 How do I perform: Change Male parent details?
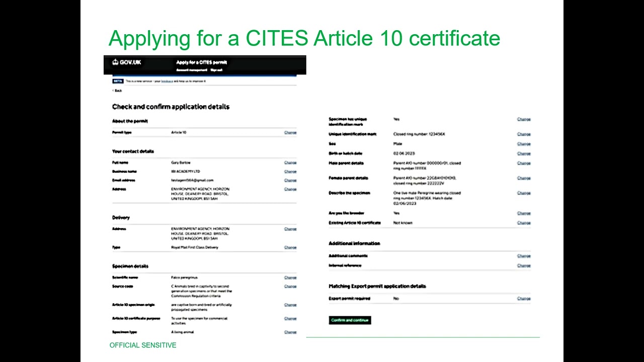tap(524, 163)
